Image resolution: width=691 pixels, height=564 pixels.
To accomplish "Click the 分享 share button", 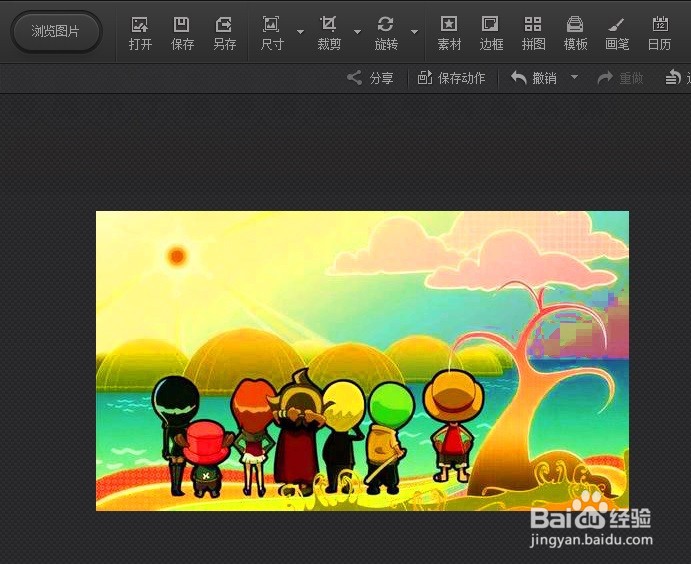I will 370,78.
